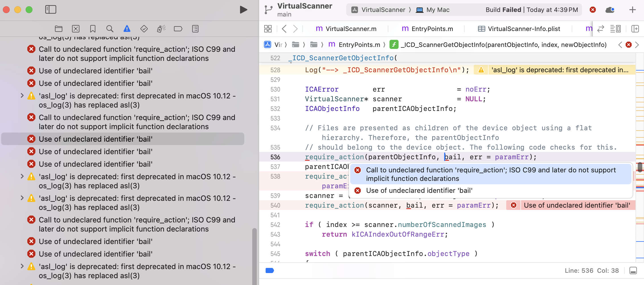Switch to the Bookmark navigator
The image size is (644, 285).
click(x=93, y=29)
